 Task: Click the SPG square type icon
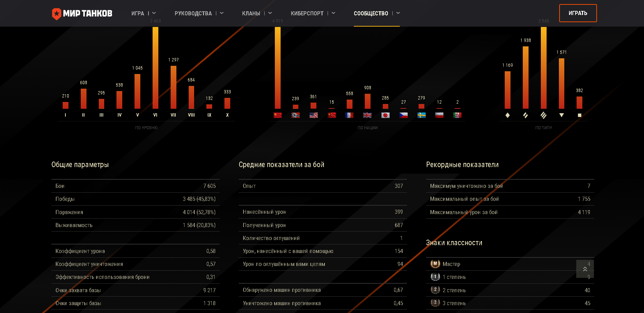coord(580,115)
